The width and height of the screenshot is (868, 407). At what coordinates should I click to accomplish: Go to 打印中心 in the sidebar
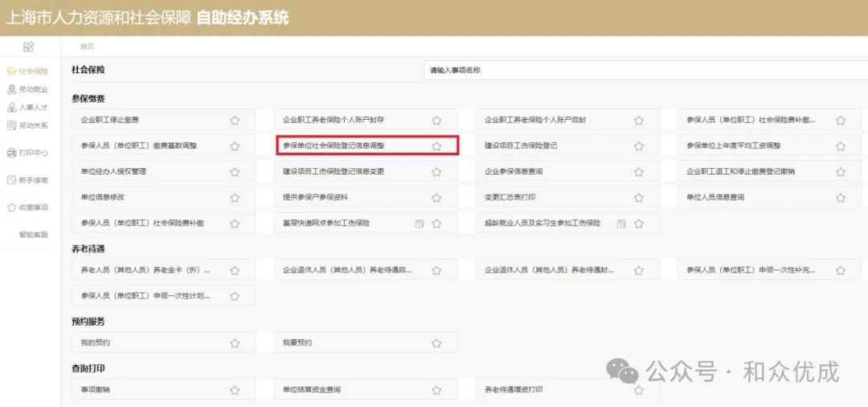[x=27, y=152]
